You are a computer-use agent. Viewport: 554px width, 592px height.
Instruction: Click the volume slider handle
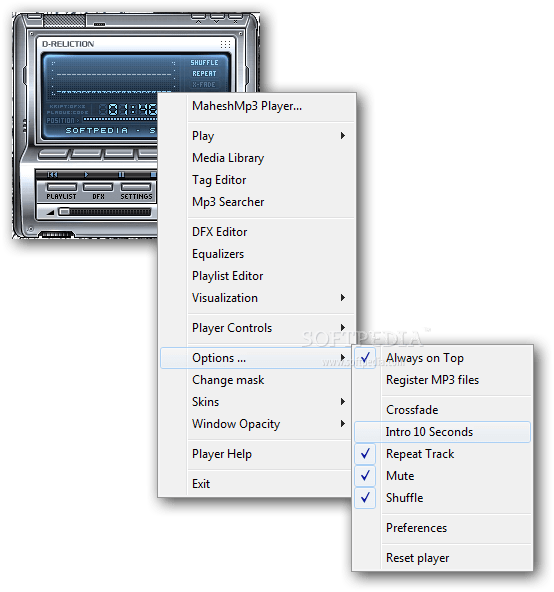tap(64, 212)
